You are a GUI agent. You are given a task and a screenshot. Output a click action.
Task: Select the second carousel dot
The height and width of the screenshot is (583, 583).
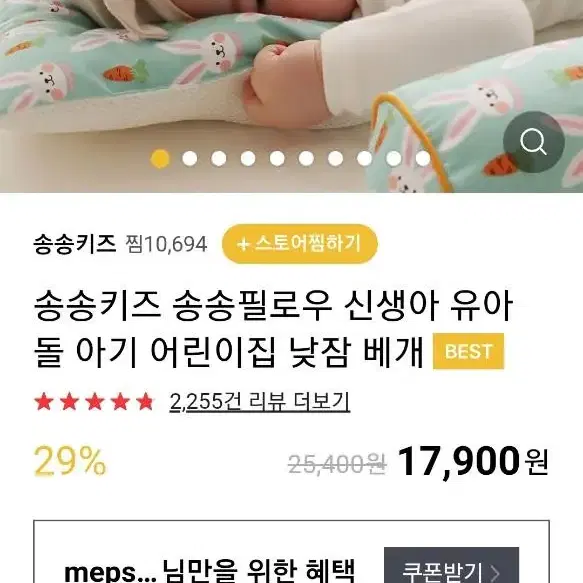pos(190,159)
